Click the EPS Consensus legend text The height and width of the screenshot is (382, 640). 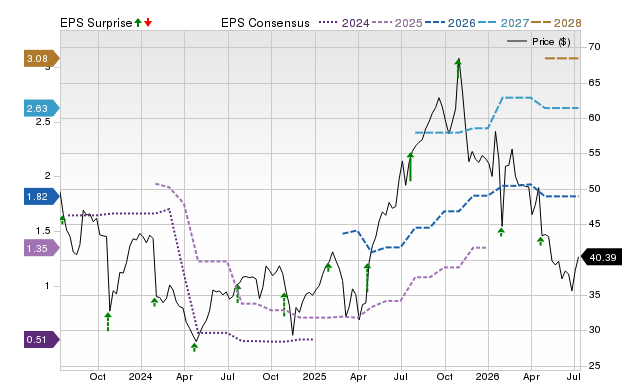(265, 23)
